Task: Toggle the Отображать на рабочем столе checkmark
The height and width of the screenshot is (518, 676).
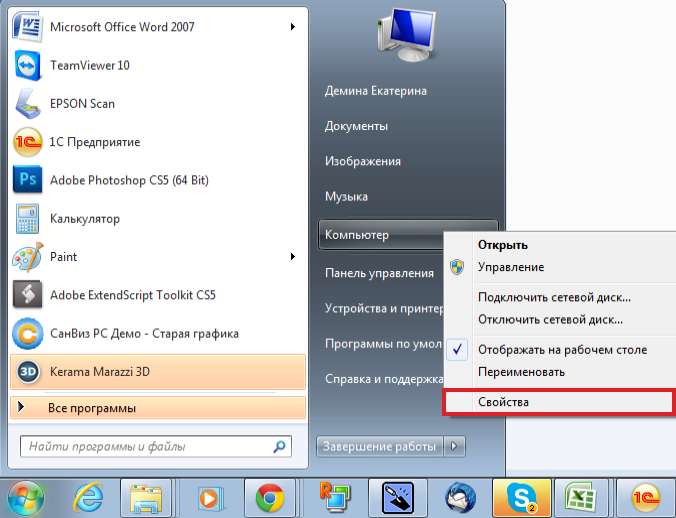Action: click(x=457, y=349)
